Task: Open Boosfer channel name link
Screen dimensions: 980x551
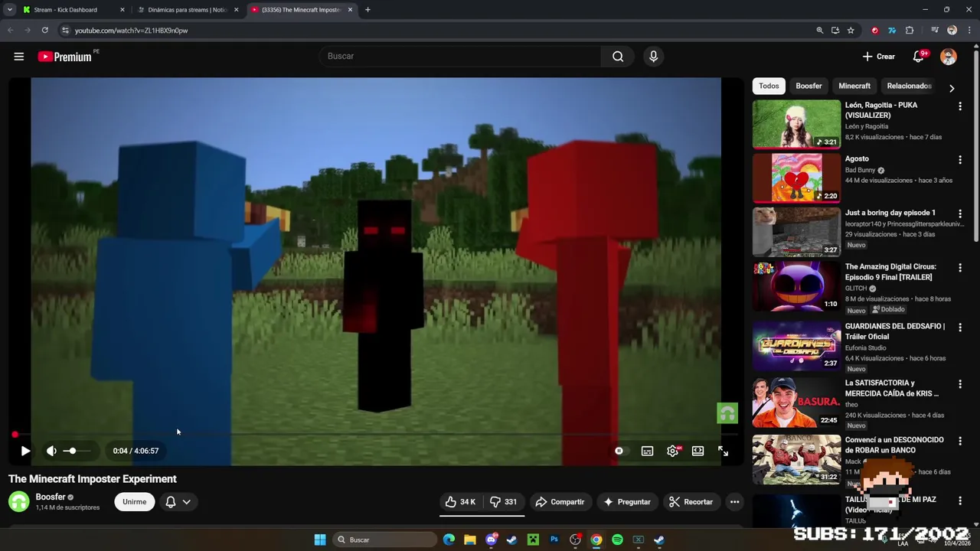Action: pos(51,497)
